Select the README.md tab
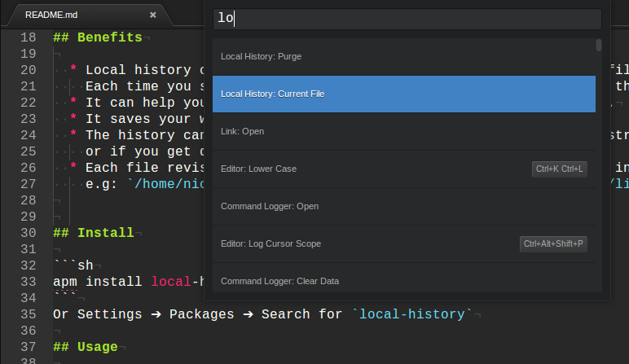The image size is (629, 364). (91, 15)
